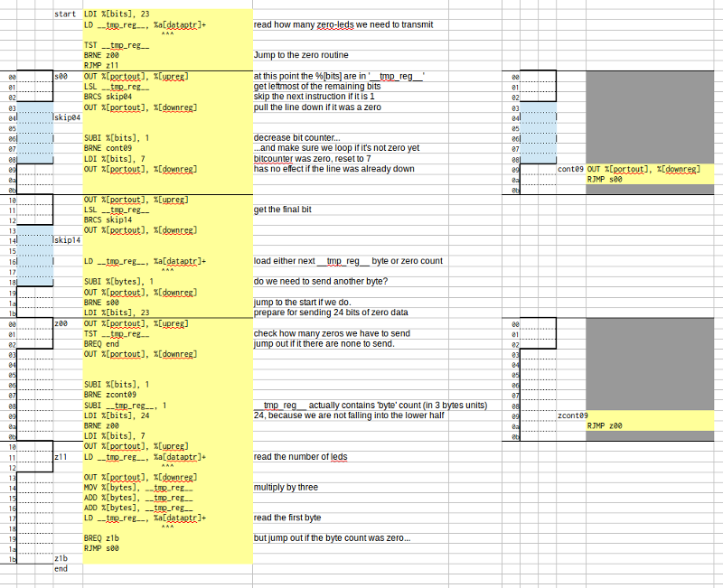
Task: Click the 'read the number of leds' comment
Action: tap(301, 457)
